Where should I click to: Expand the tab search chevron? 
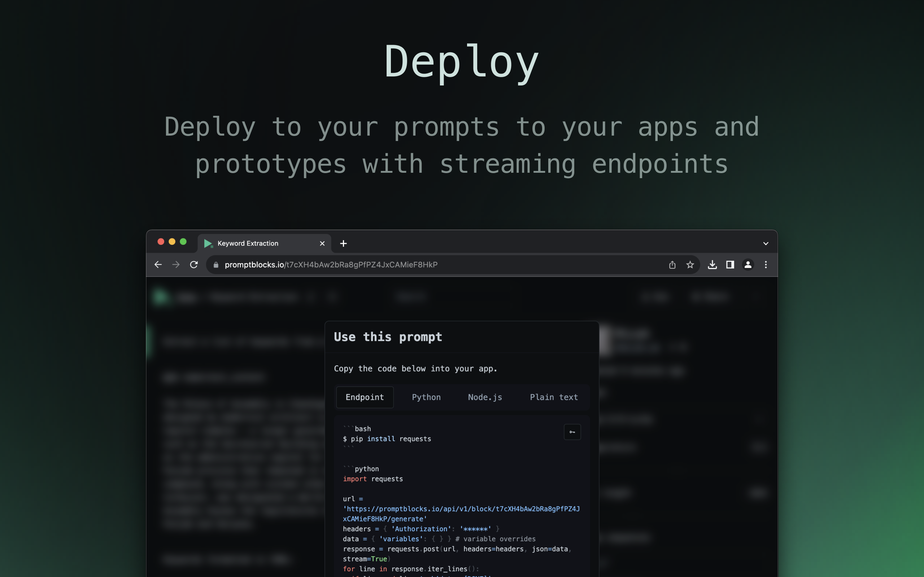tap(766, 243)
